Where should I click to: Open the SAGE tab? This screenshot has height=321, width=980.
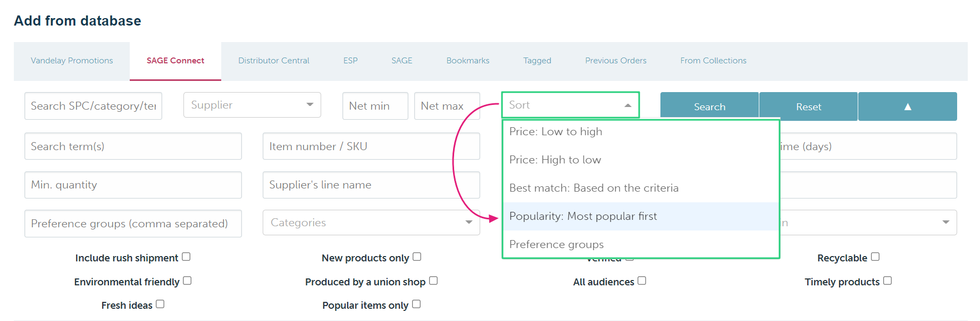pyautogui.click(x=402, y=61)
